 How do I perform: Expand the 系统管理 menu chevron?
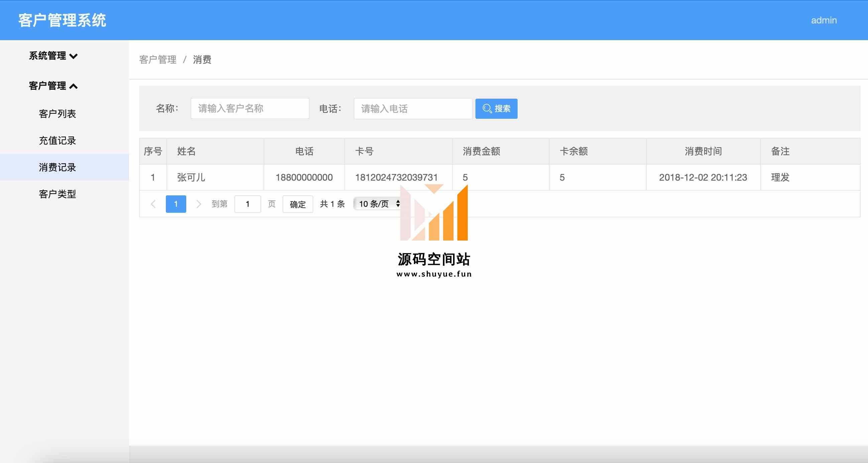click(x=74, y=56)
